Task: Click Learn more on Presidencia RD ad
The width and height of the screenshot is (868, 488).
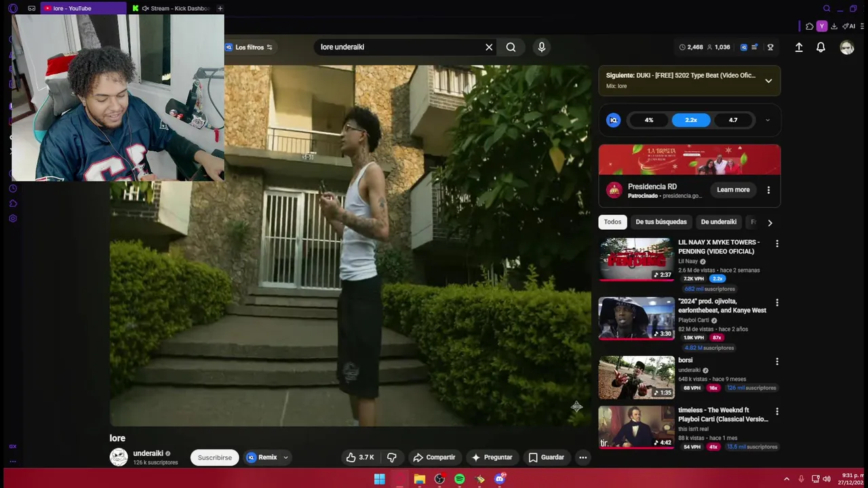Action: point(733,190)
